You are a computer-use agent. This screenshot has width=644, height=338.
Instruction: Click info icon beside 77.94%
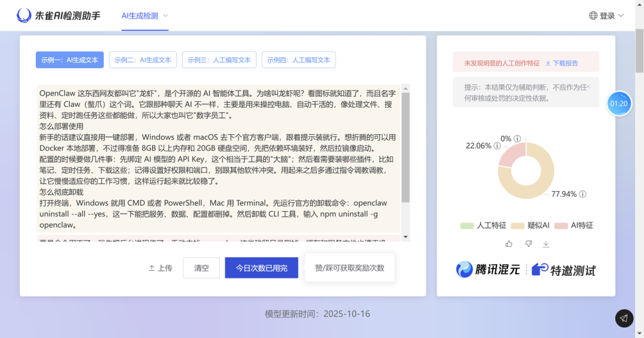(583, 194)
